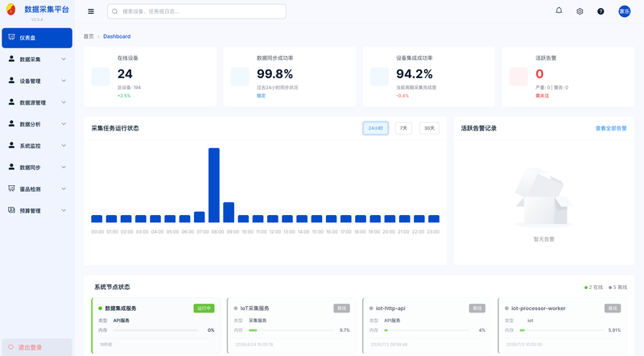The height and width of the screenshot is (356, 644).
Task: Switch chart range to 7天
Action: [x=403, y=128]
